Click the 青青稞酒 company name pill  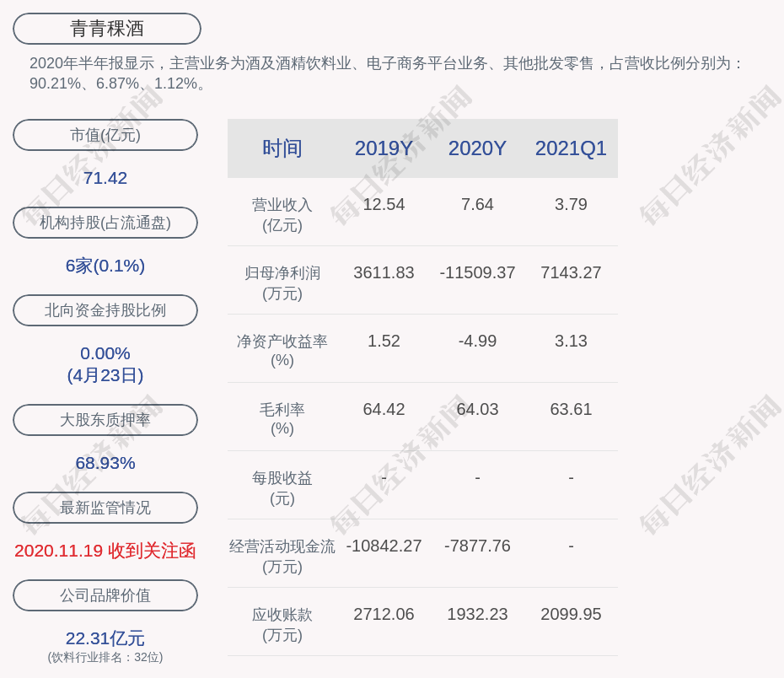[x=107, y=29]
